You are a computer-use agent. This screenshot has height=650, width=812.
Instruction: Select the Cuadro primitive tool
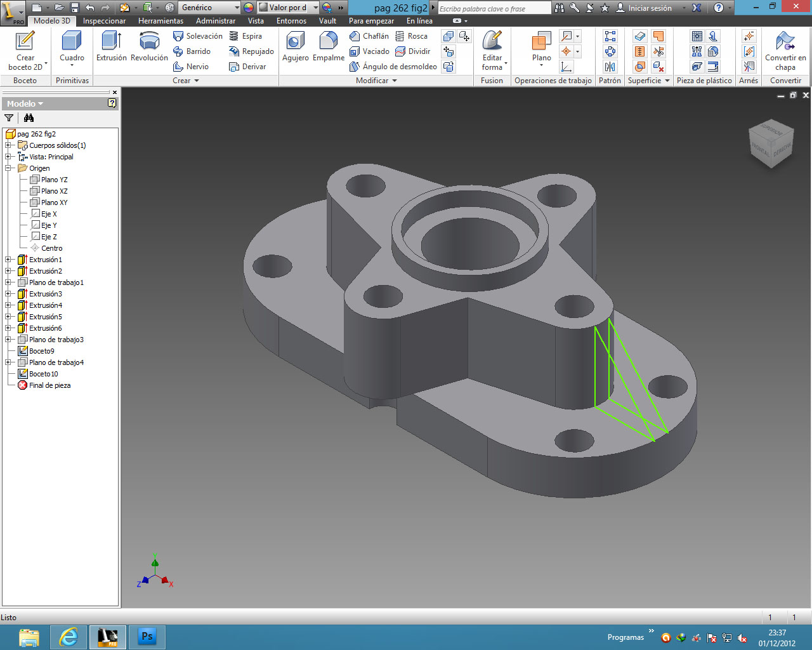tap(72, 48)
